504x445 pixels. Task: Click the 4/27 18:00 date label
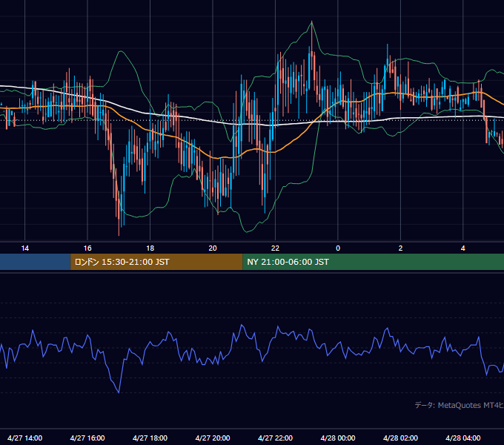click(150, 438)
